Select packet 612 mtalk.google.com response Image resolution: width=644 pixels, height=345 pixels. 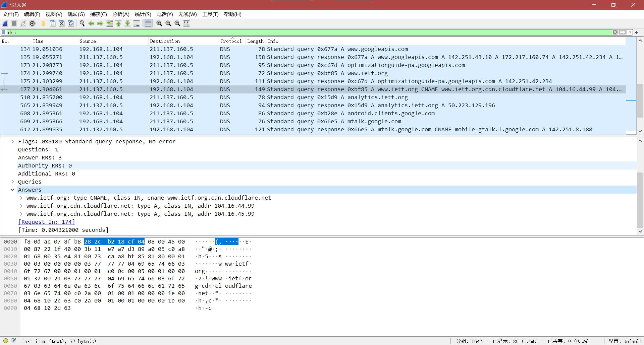[x=313, y=129]
